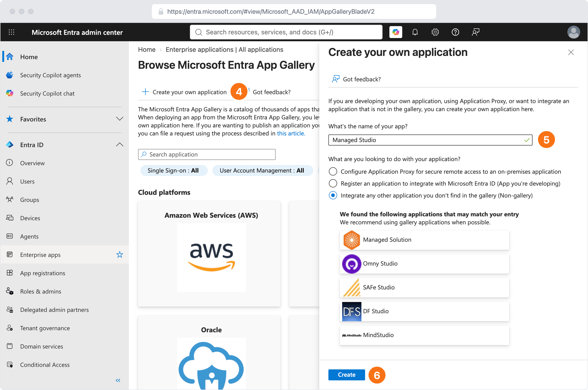Open Security Copilot agents menu item

click(65, 75)
